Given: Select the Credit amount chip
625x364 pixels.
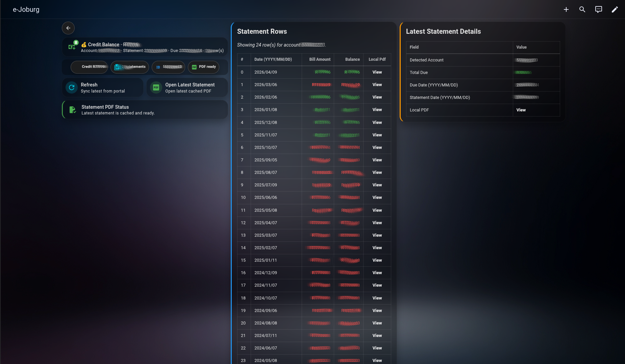Looking at the screenshot, I should click(89, 67).
